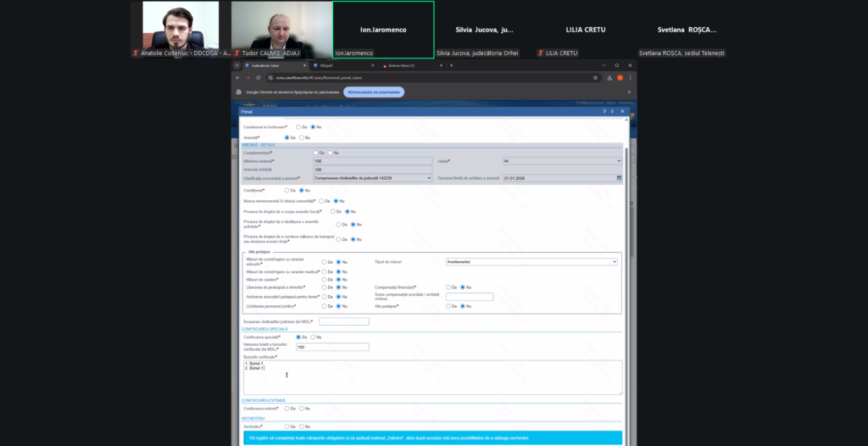Open the calendar picker for the fine deadline
Screen dimensions: 868x446
pyautogui.click(x=618, y=178)
